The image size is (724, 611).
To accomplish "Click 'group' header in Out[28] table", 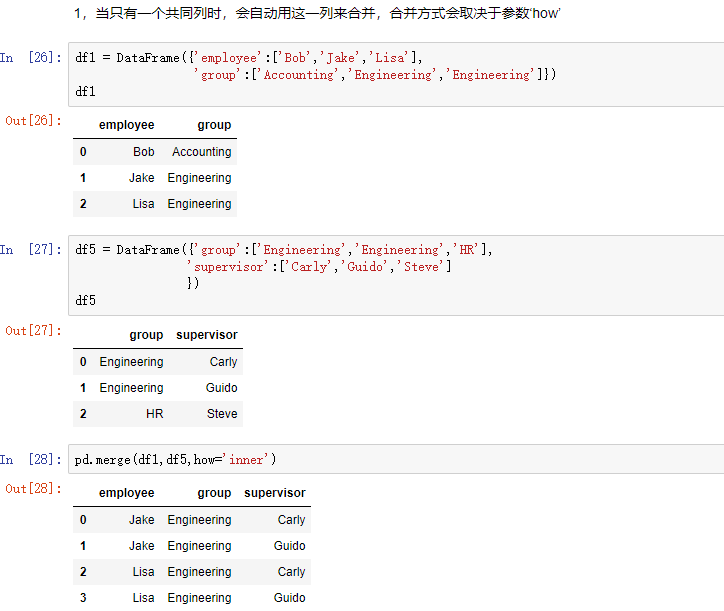I will [x=214, y=493].
